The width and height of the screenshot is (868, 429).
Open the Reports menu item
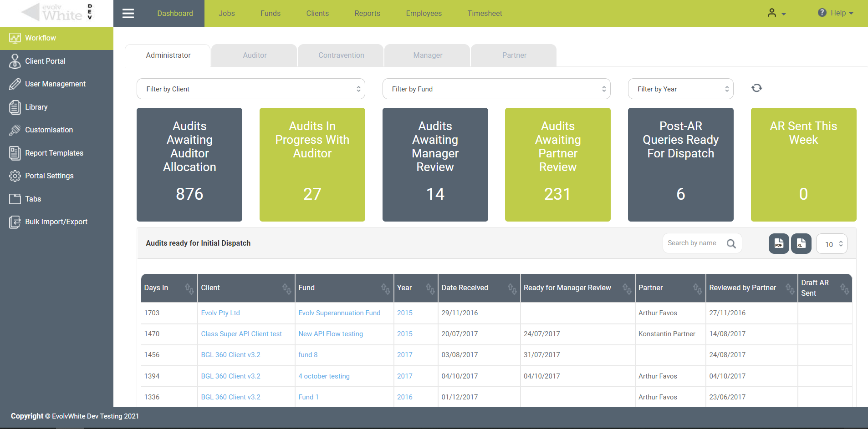pos(367,13)
